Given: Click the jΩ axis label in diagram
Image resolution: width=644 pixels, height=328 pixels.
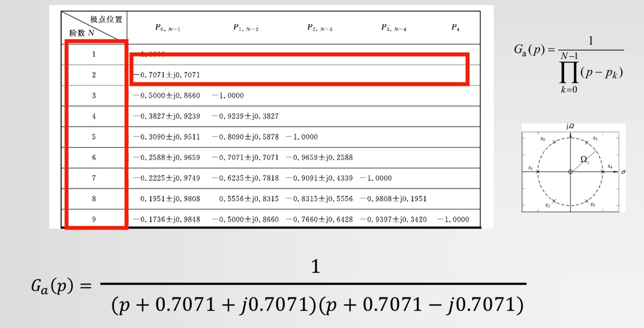Looking at the screenshot, I should (570, 126).
